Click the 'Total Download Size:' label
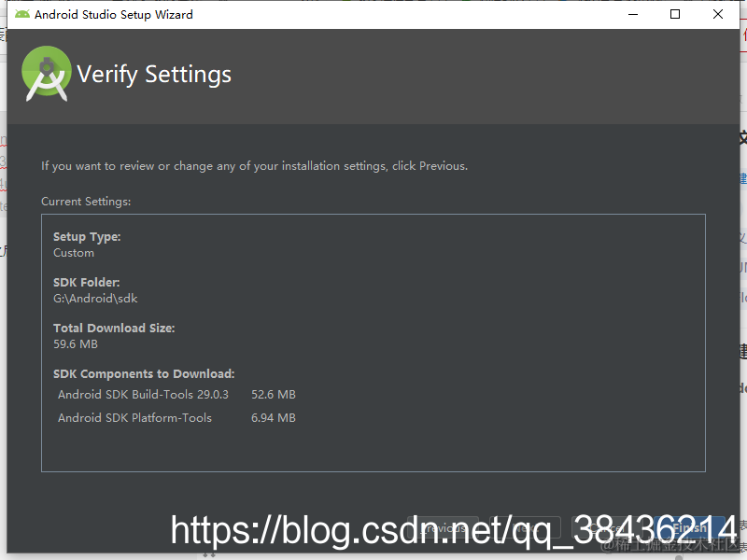 pyautogui.click(x=114, y=329)
